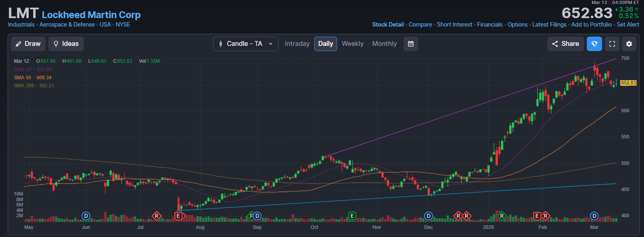
Task: Open the Draw tools
Action: [28, 44]
